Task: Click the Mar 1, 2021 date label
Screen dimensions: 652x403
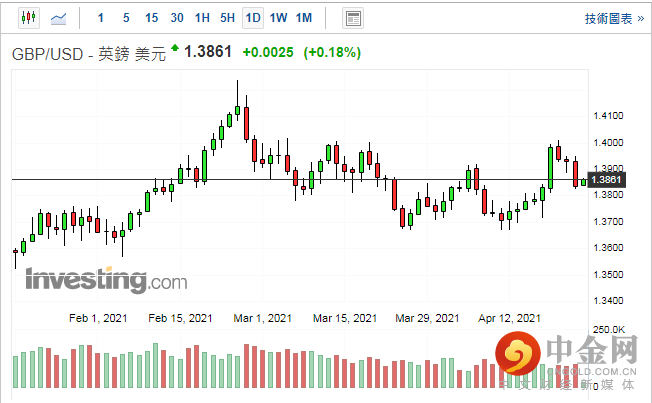Action: click(x=262, y=318)
